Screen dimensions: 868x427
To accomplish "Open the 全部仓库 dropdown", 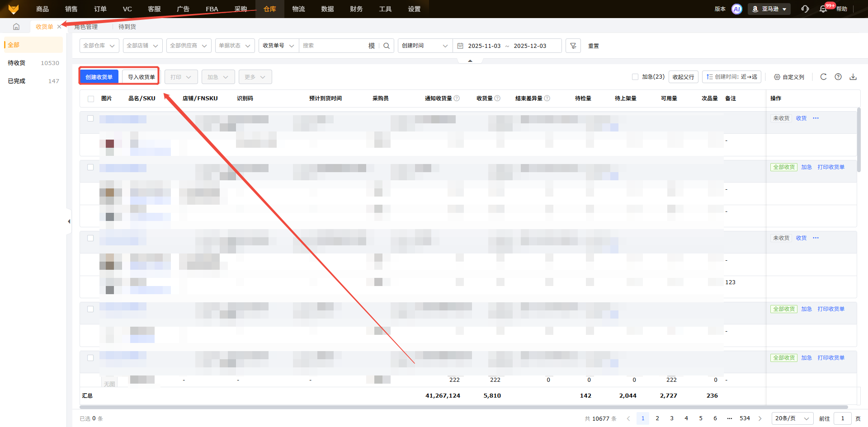I will [x=99, y=46].
